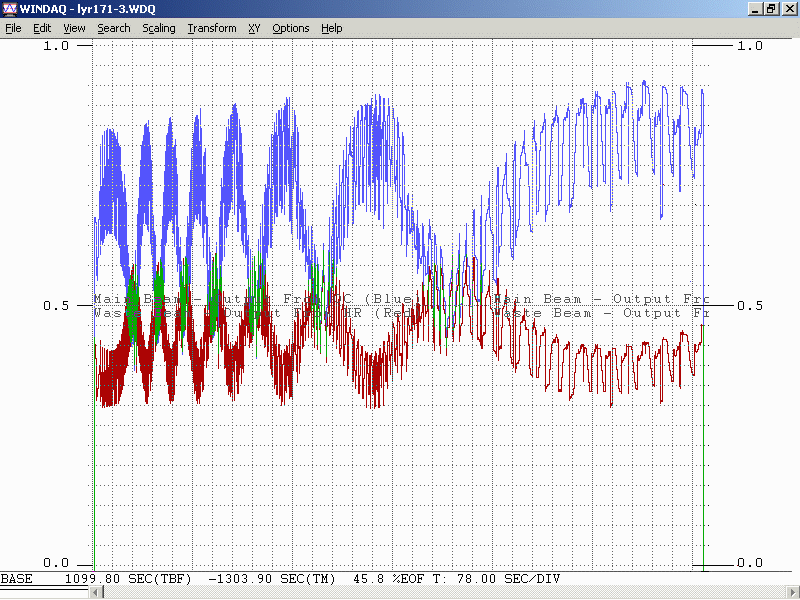Image resolution: width=800 pixels, height=600 pixels.
Task: Open the Transform menu
Action: coord(211,28)
